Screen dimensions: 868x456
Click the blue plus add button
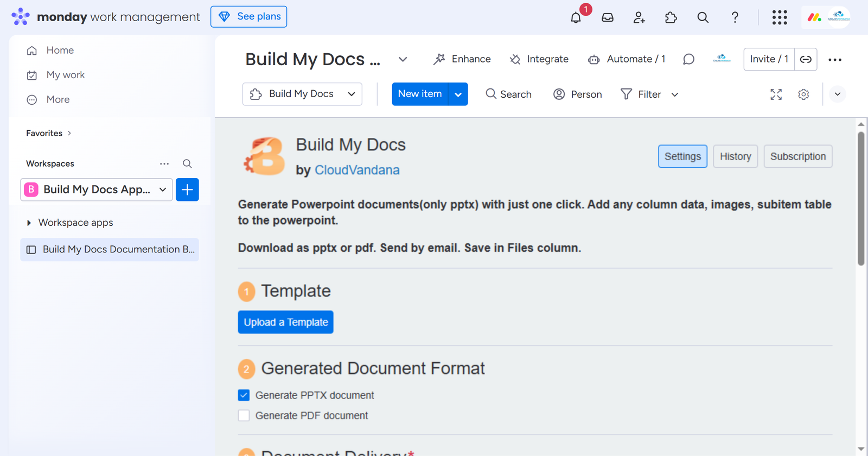187,189
